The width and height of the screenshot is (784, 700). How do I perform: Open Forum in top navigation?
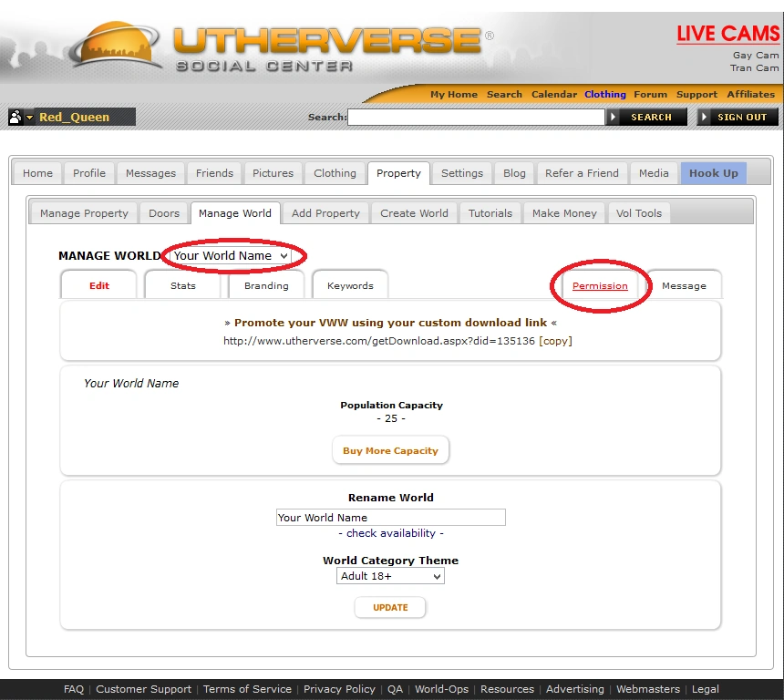click(x=650, y=94)
